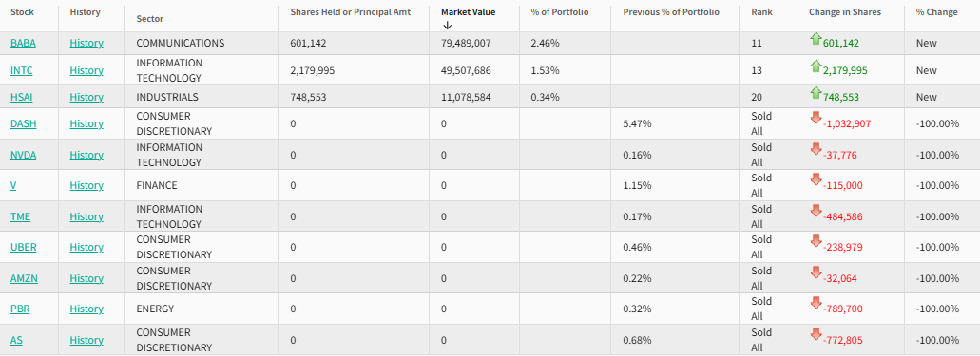Image resolution: width=980 pixels, height=356 pixels.
Task: Click red down arrow in DASH row
Action: pyautogui.click(x=815, y=118)
